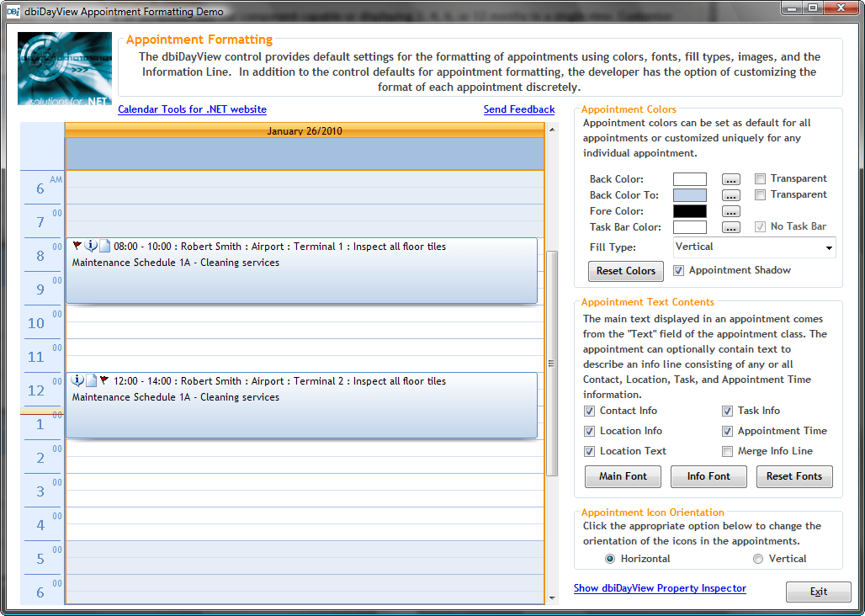Image resolution: width=865 pixels, height=616 pixels.
Task: Click the flag icon on the 12:00 appointment
Action: pos(103,380)
